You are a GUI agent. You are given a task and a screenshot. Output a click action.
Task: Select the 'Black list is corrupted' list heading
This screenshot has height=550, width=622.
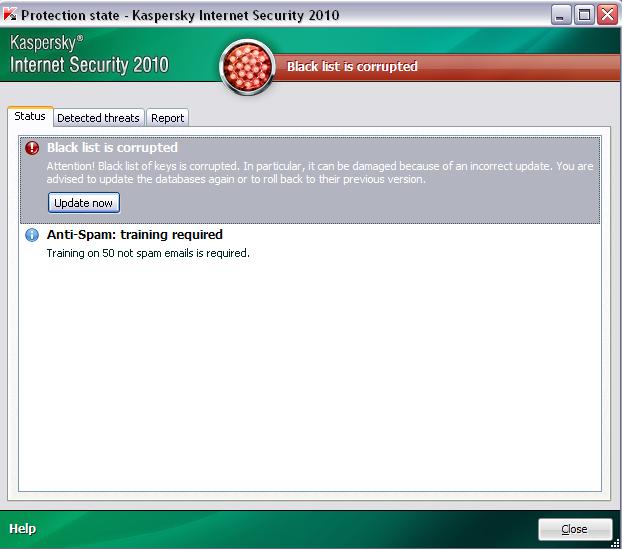click(112, 148)
